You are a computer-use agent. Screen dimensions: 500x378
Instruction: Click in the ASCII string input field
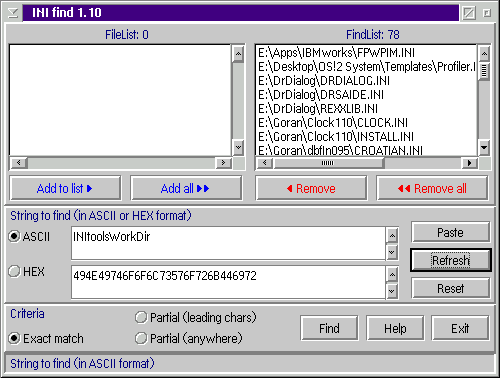point(228,243)
